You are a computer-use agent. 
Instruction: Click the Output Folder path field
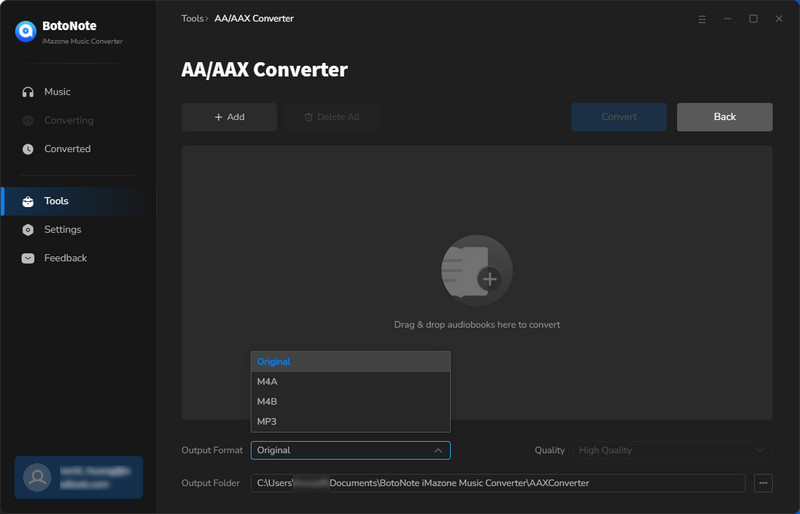[498, 483]
